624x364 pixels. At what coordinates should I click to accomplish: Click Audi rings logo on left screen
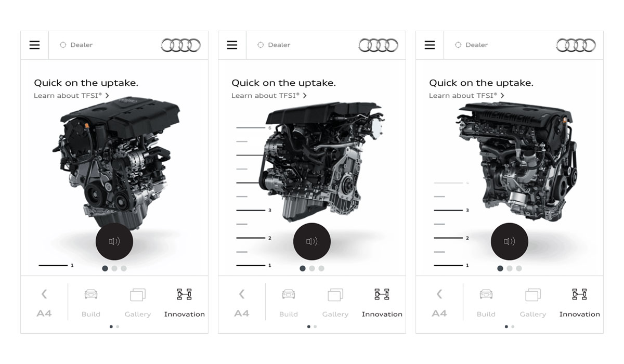pos(180,45)
